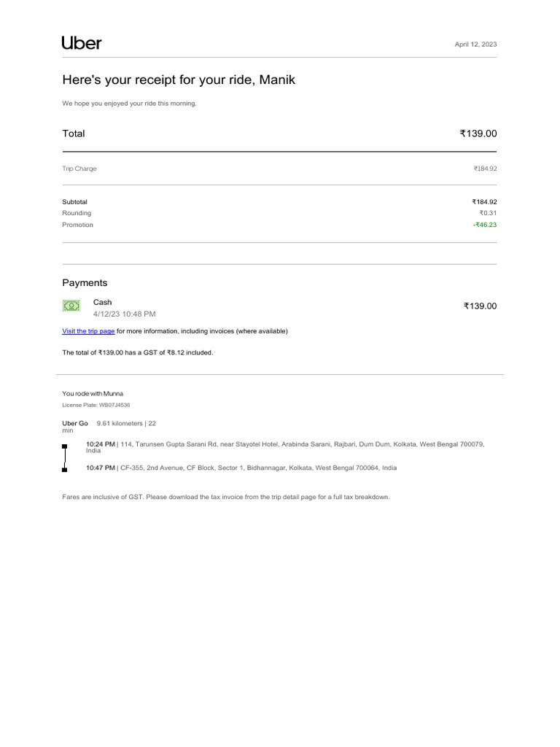The width and height of the screenshot is (560, 747).
Task: Click the license plate number text
Action: tap(96, 405)
